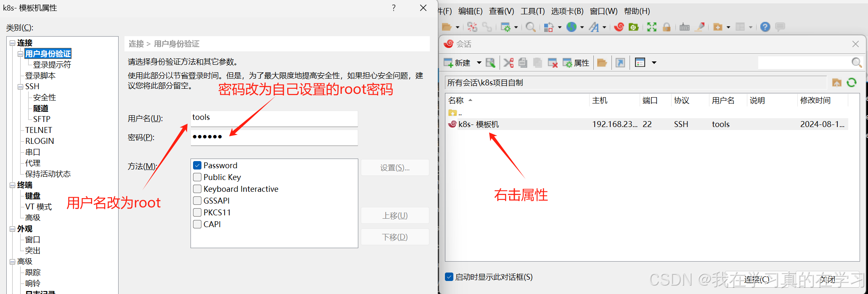This screenshot has height=294, width=868.
Task: Click the copy icon in Sessions dialog toolbar
Action: 523,63
